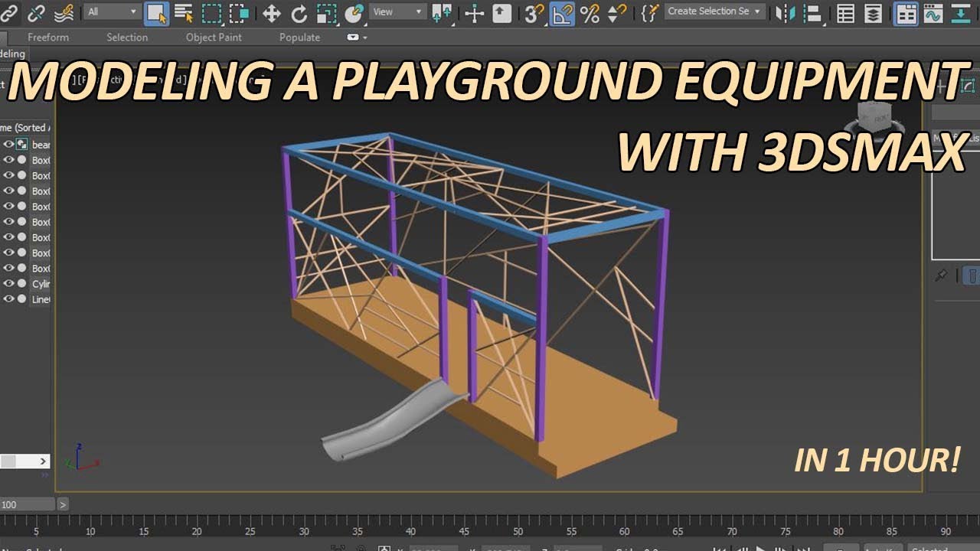Click the Mirror tool icon
980x551 pixels.
coord(785,12)
